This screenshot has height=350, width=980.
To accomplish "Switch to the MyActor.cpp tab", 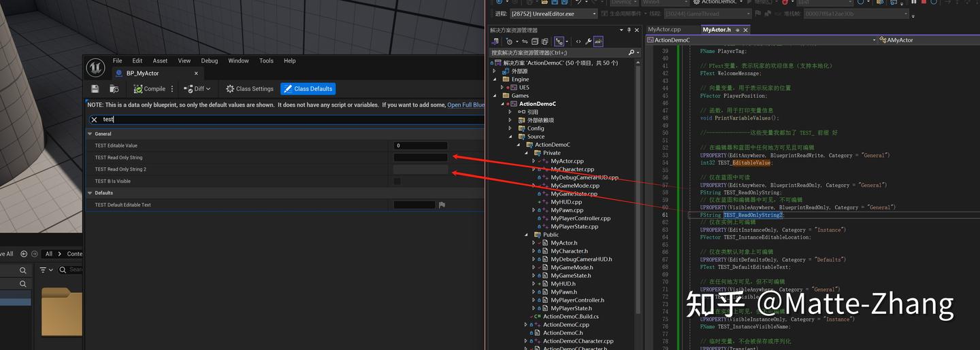I will 664,30.
